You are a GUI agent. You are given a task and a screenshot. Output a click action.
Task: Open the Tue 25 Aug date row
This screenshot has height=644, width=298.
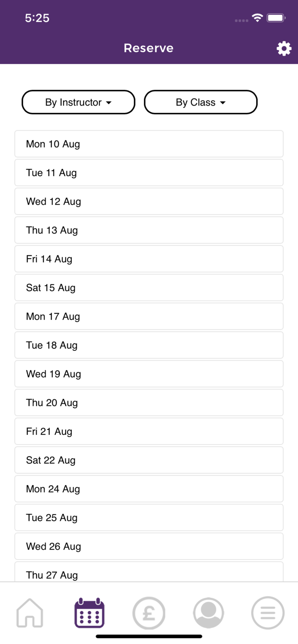point(149,517)
